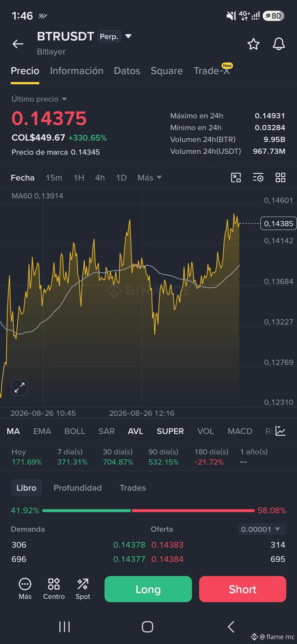Switch to Spot trading icon
Screen dimensions: 297x644
tap(83, 589)
